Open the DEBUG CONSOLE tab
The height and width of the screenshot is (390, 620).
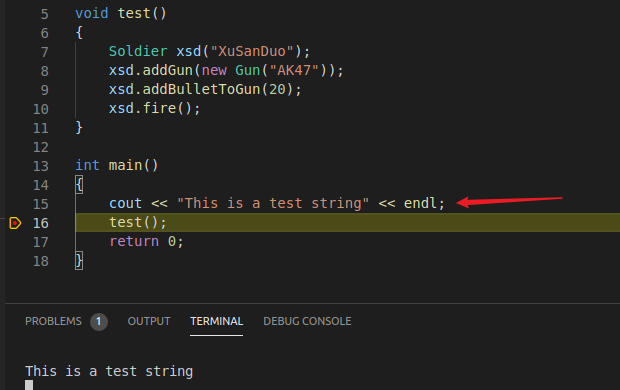[307, 321]
